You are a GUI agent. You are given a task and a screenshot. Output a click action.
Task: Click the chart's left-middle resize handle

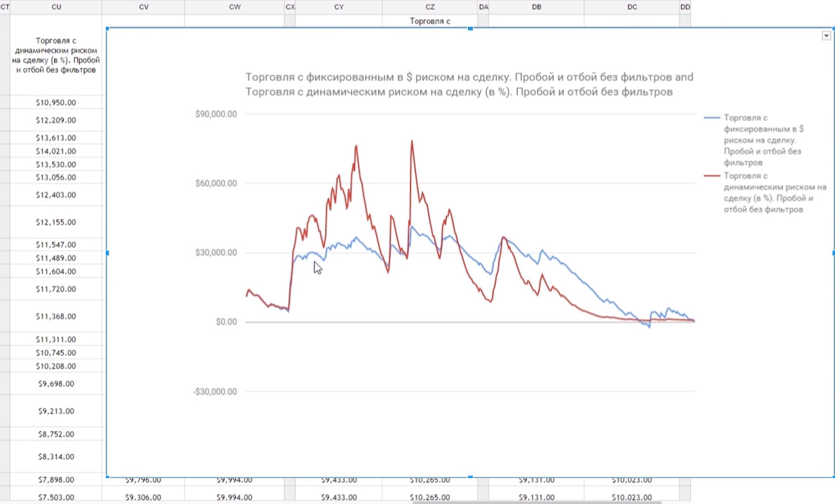pyautogui.click(x=107, y=253)
